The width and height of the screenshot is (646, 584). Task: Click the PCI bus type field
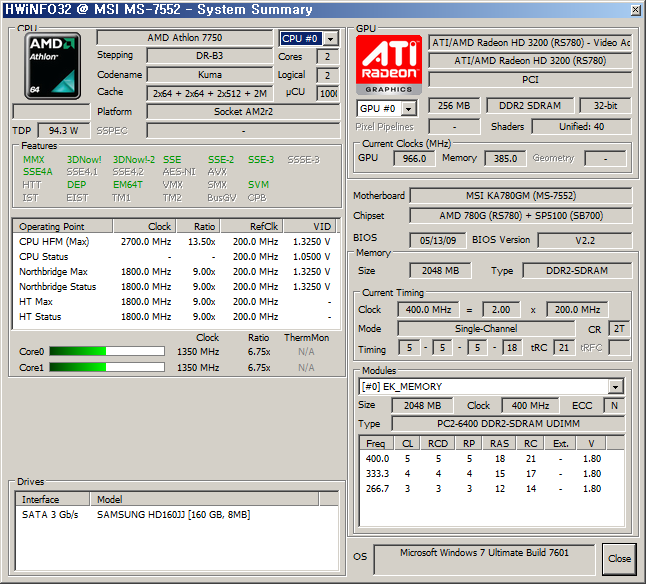point(530,79)
